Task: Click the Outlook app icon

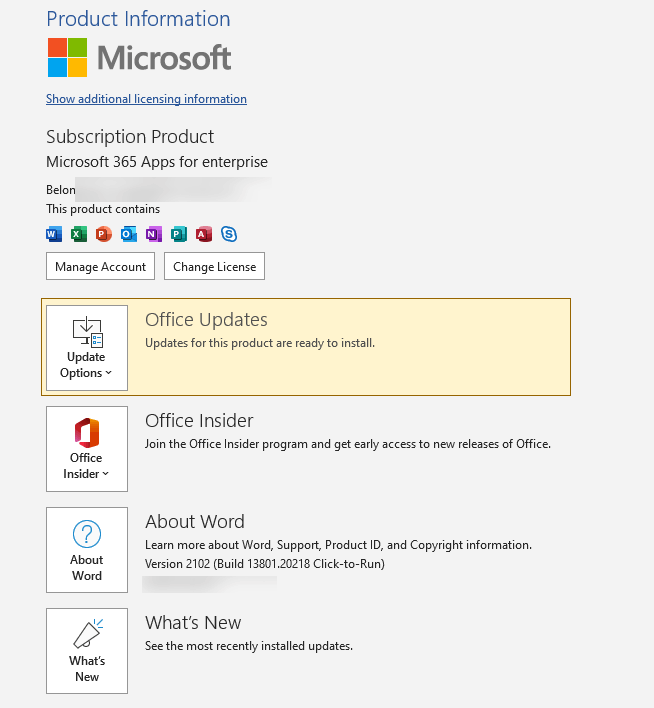Action: click(129, 234)
